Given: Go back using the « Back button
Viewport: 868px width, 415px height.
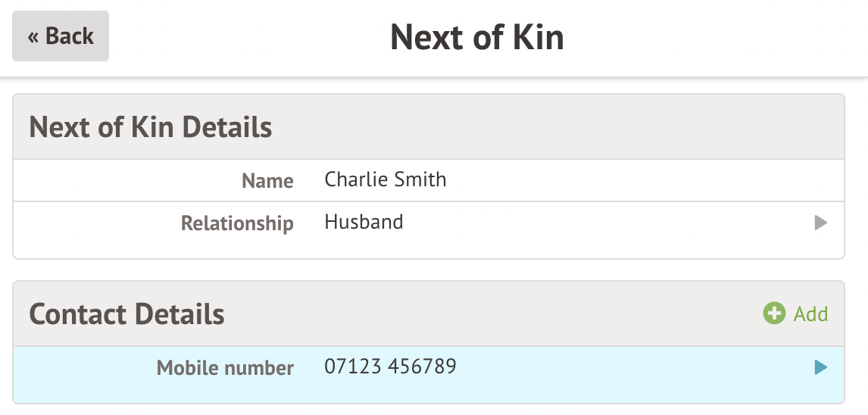Looking at the screenshot, I should click(61, 36).
